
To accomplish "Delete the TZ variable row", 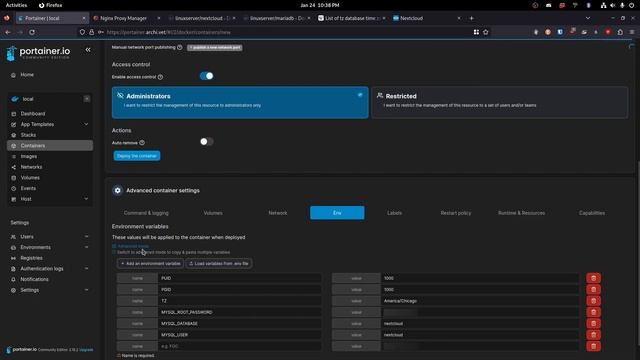I will tap(593, 301).
